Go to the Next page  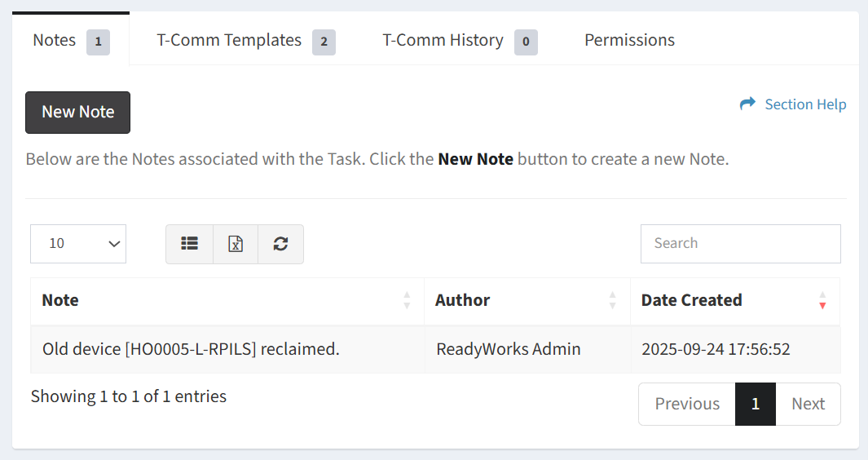pos(808,404)
